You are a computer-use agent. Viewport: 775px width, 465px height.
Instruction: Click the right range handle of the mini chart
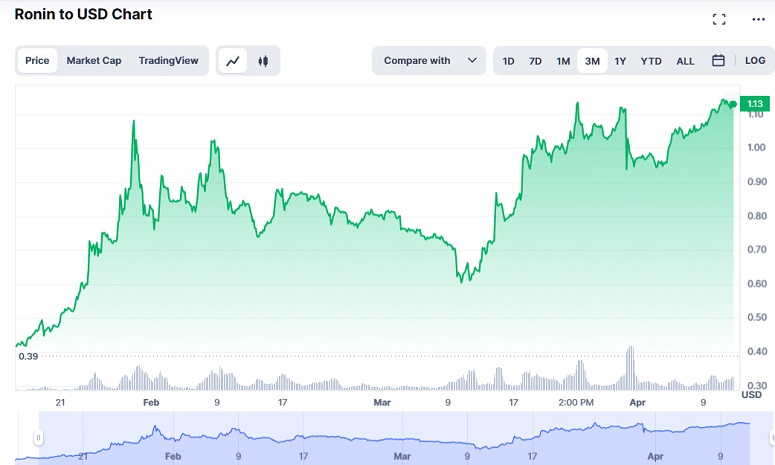point(772,437)
